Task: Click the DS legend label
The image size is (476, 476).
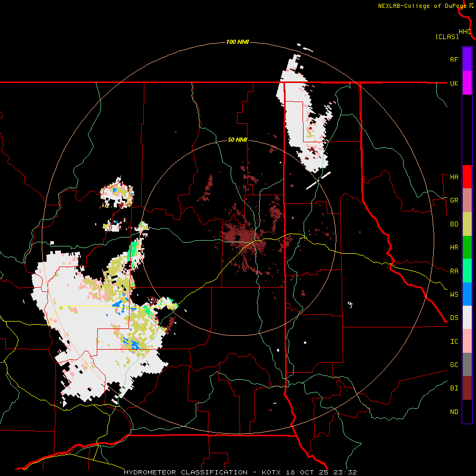Action: point(454,317)
